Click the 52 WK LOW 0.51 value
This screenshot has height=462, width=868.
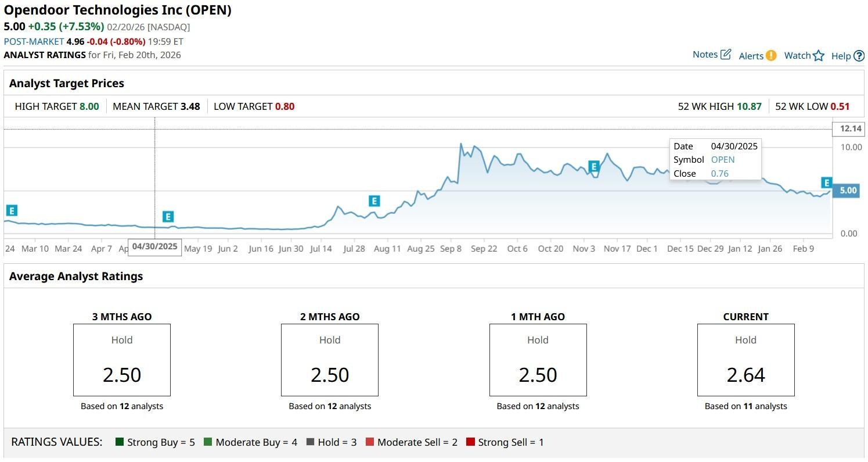[x=840, y=106]
